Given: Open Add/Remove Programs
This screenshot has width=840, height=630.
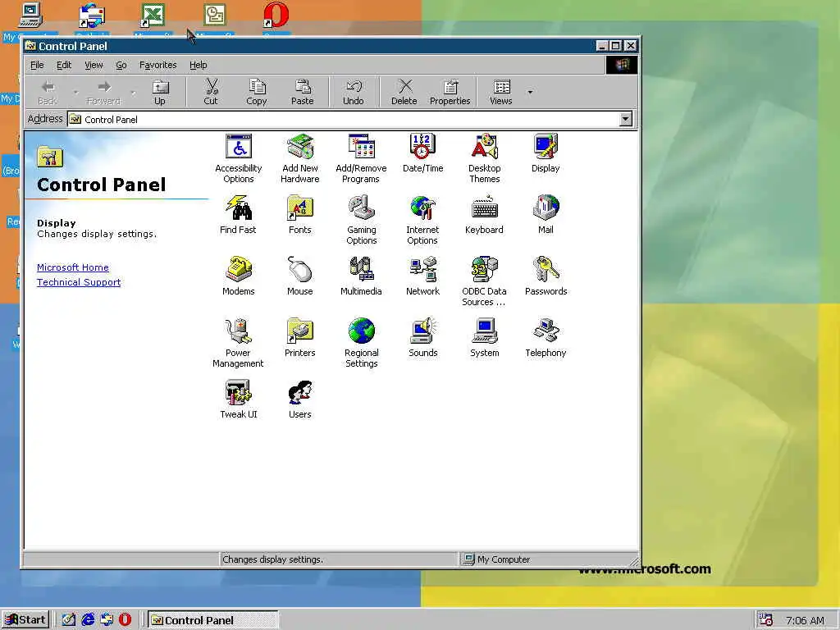Looking at the screenshot, I should (x=361, y=158).
